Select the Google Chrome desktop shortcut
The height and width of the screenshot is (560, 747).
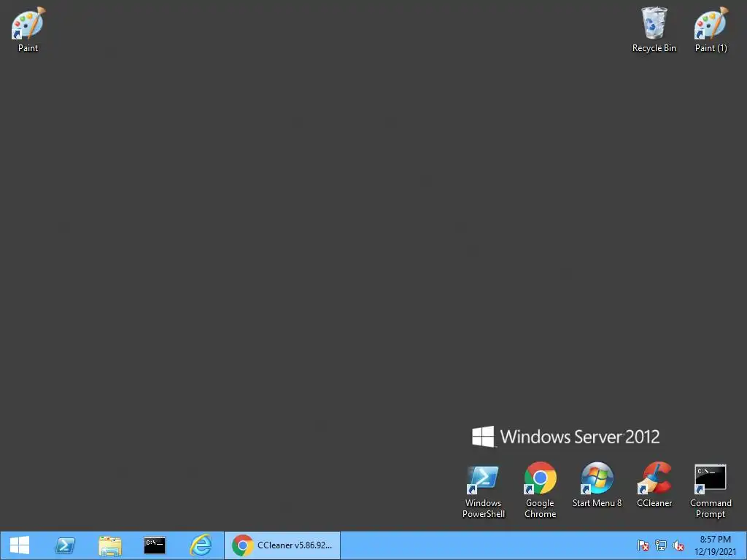pyautogui.click(x=540, y=491)
